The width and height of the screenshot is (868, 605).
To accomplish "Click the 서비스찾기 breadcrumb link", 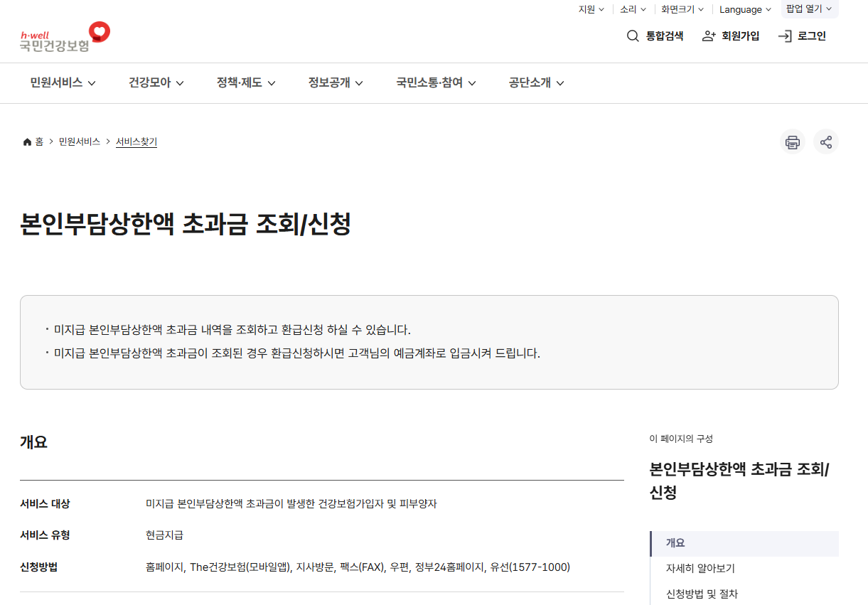I will (136, 141).
